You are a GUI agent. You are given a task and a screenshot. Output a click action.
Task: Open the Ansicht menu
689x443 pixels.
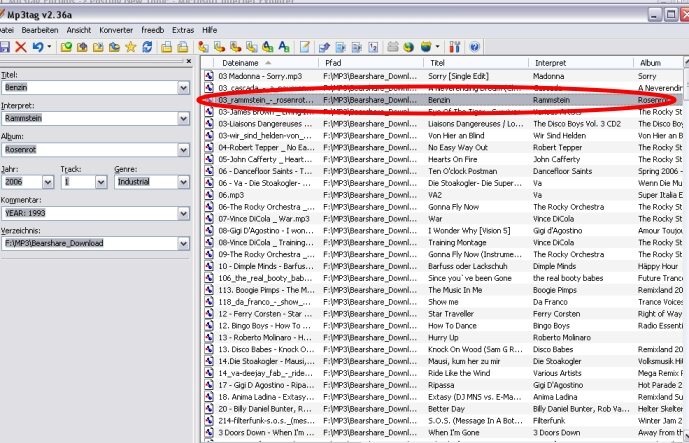79,30
